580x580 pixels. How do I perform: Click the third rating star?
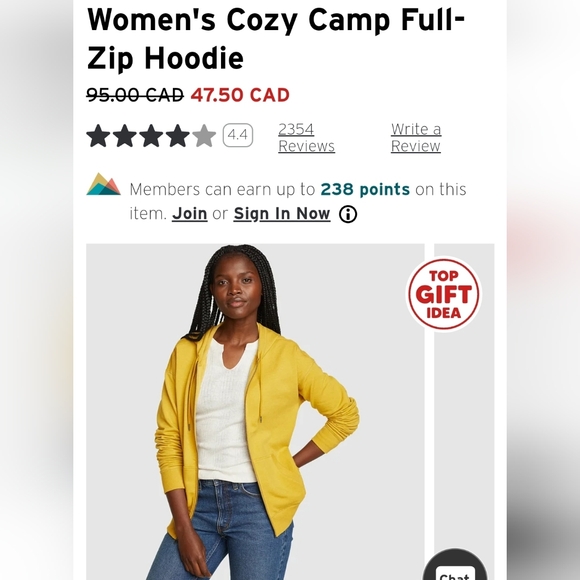coord(151,136)
